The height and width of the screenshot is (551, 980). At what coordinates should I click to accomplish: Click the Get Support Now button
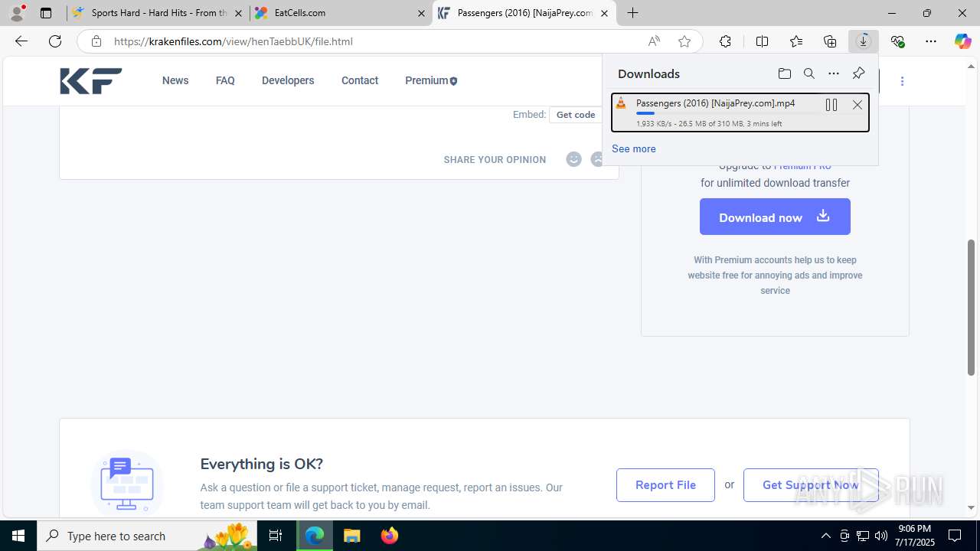click(811, 485)
